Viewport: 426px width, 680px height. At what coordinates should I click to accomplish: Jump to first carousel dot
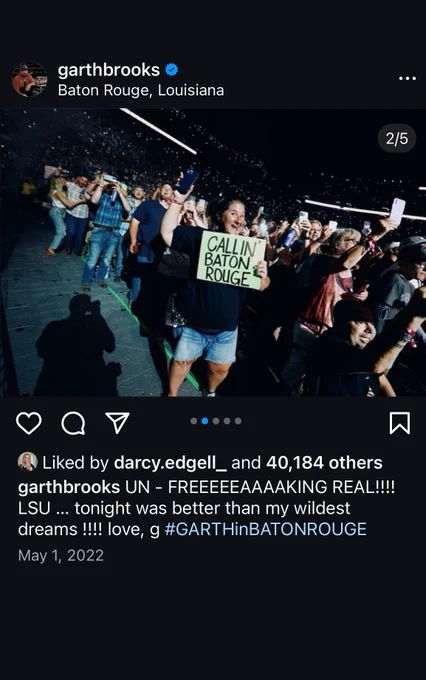click(194, 421)
